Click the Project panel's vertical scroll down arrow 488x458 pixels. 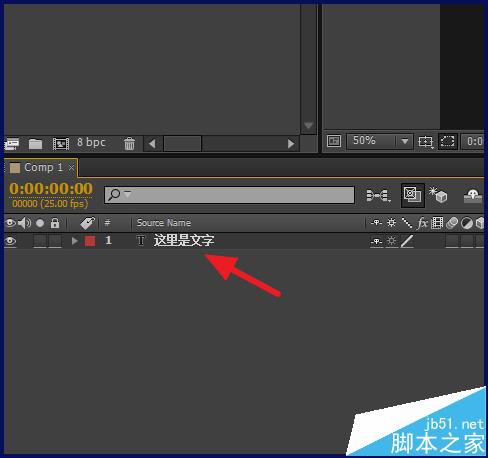(308, 125)
